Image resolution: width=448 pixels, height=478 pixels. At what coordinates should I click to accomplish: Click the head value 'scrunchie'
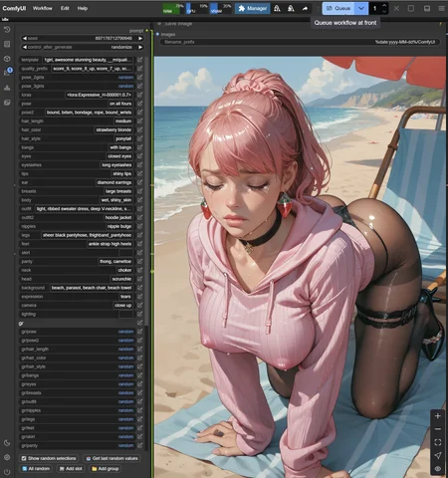click(x=121, y=279)
